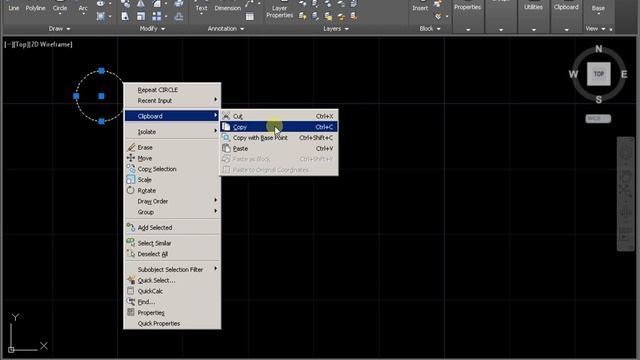
Task: Click the Erase icon in context menu
Action: click(x=131, y=147)
